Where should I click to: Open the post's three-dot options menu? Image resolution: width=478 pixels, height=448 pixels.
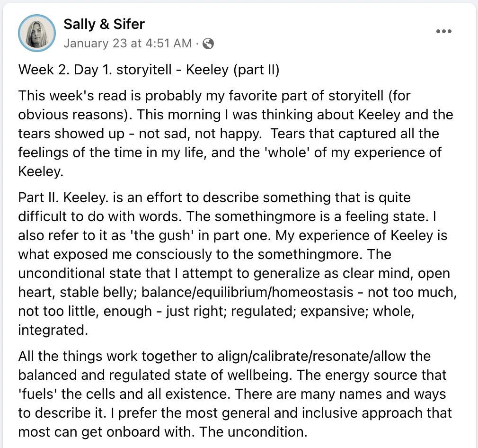pos(443,32)
